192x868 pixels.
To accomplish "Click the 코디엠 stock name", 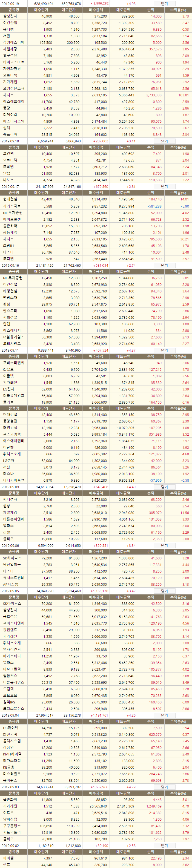I will pyautogui.click(x=8, y=258).
